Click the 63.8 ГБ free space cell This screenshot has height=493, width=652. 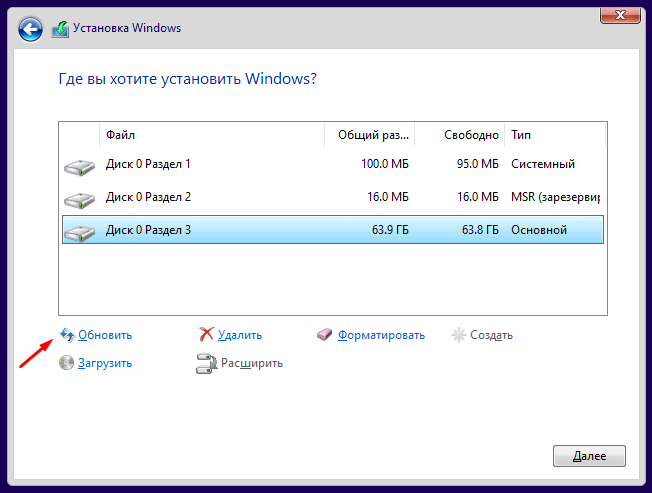[x=480, y=229]
